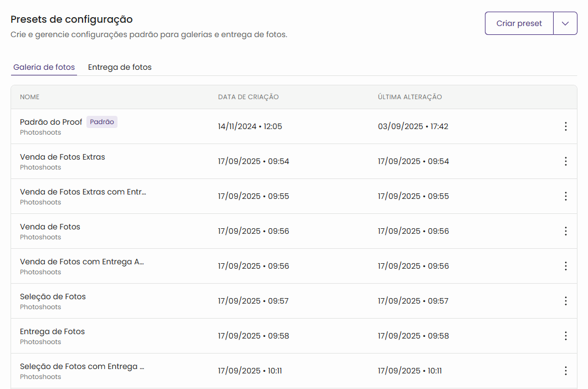Select the Galeria de fotos tab

click(44, 67)
